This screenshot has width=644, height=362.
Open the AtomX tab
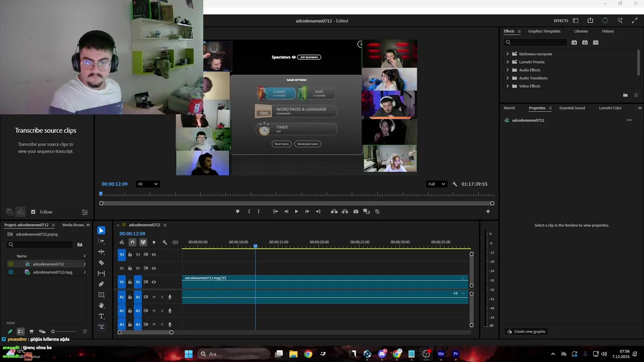click(x=509, y=108)
